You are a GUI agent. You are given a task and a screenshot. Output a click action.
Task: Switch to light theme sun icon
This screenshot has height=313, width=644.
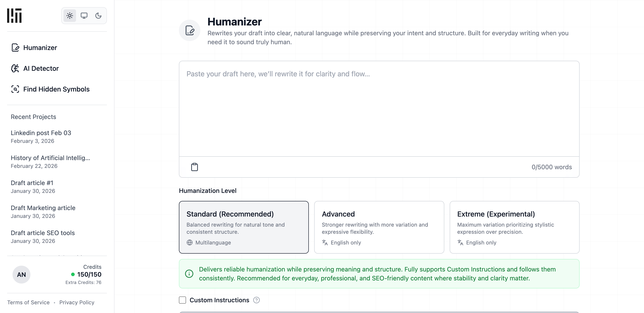click(x=70, y=16)
